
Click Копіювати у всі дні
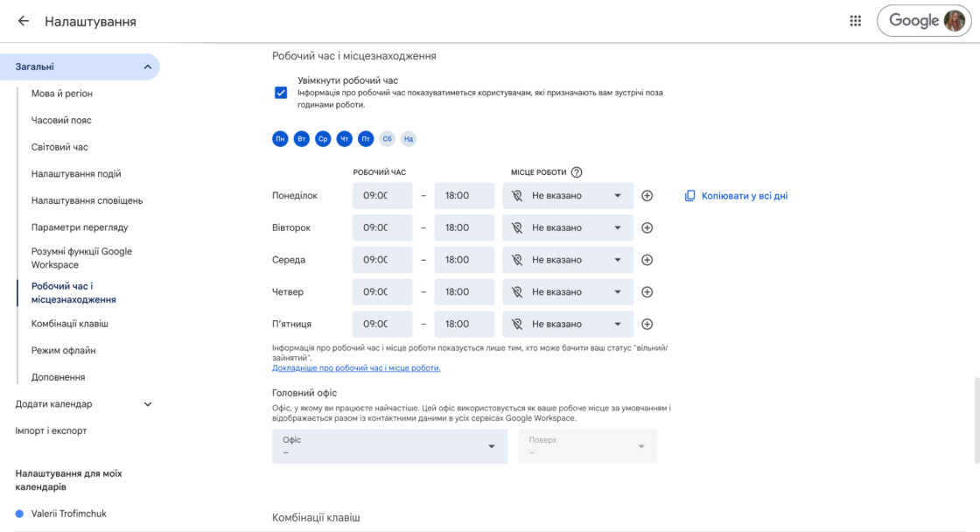point(736,196)
